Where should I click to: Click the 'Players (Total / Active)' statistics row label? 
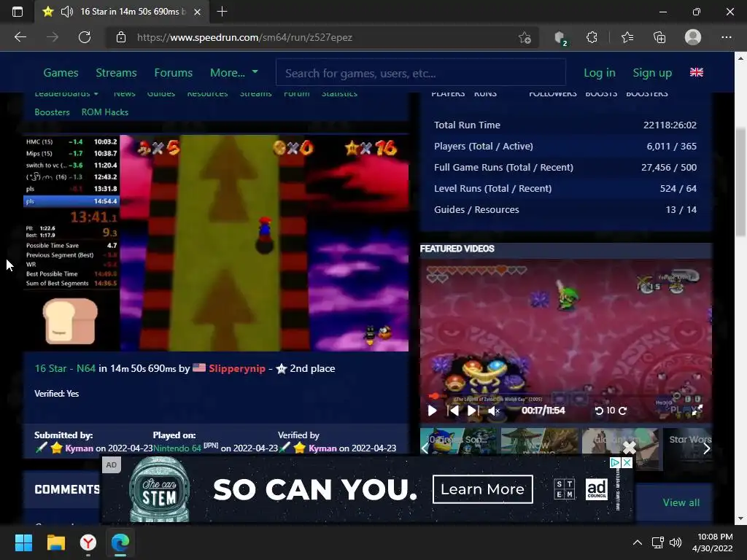[x=484, y=146]
